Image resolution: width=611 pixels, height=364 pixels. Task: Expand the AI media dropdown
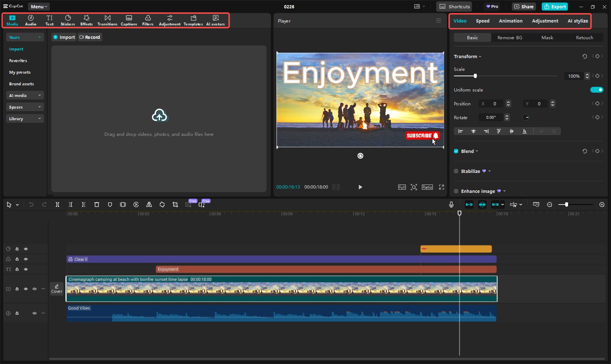[25, 96]
